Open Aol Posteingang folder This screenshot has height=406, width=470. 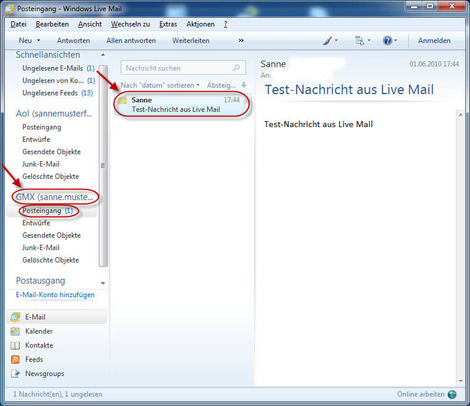coord(42,127)
